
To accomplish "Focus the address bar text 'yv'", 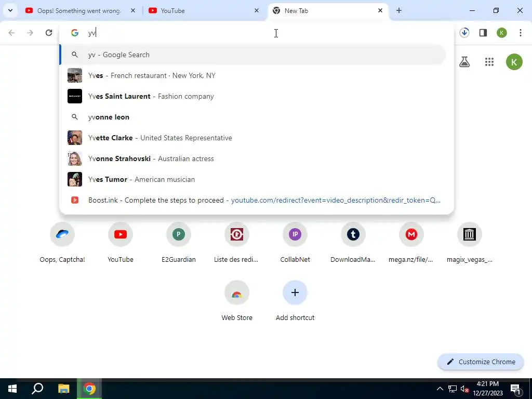I will point(92,33).
